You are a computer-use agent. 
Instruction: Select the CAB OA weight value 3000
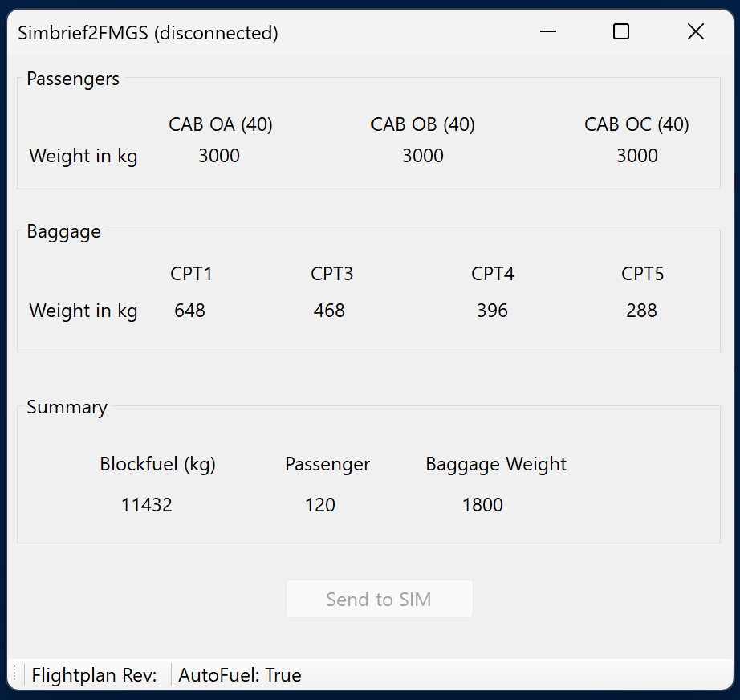(219, 156)
